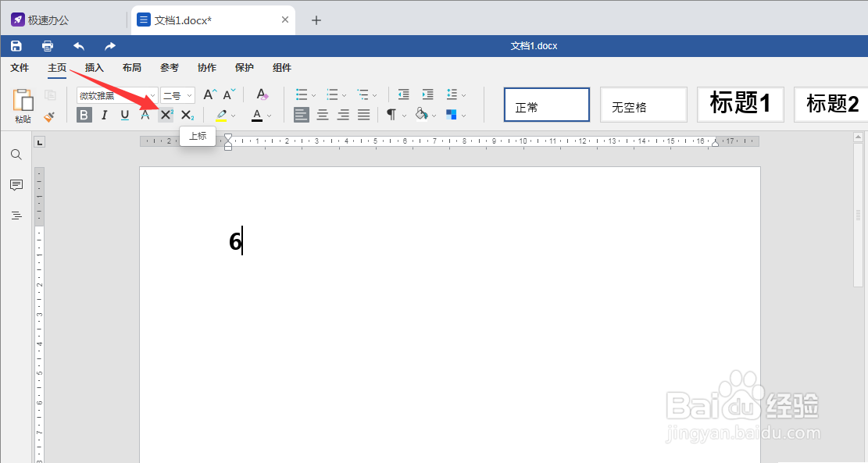Open the blue color scheme button
Screen dimensions: 868x463
451,115
